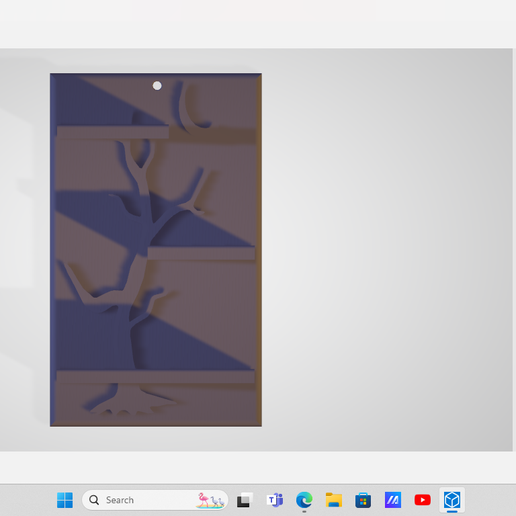Open the YouTube app on taskbar
Image resolution: width=516 pixels, height=516 pixels.
422,500
